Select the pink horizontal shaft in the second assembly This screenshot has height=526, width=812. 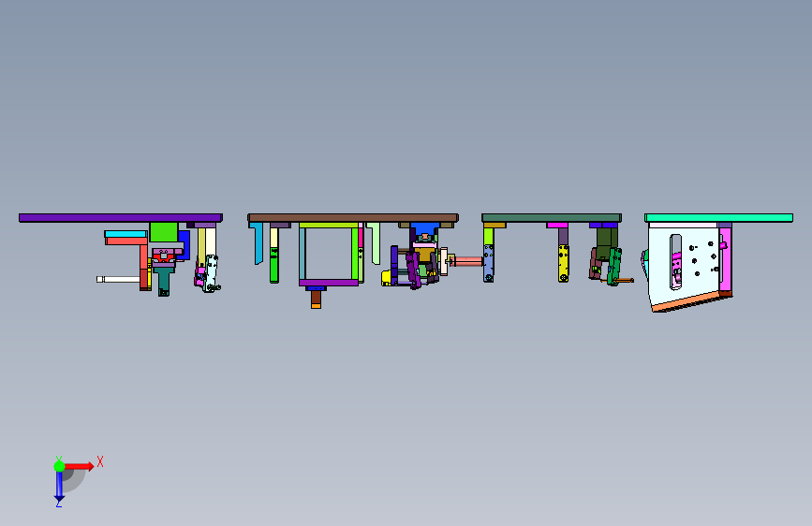467,261
